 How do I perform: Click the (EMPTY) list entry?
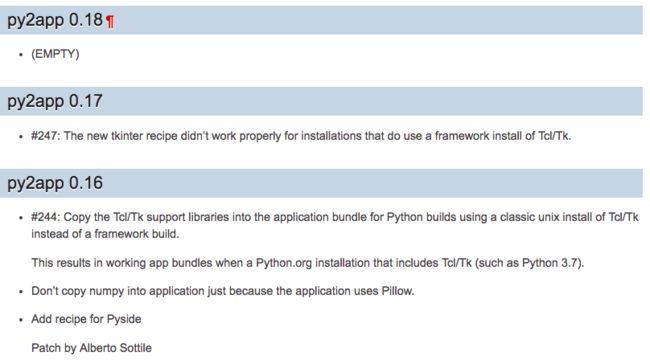point(55,54)
